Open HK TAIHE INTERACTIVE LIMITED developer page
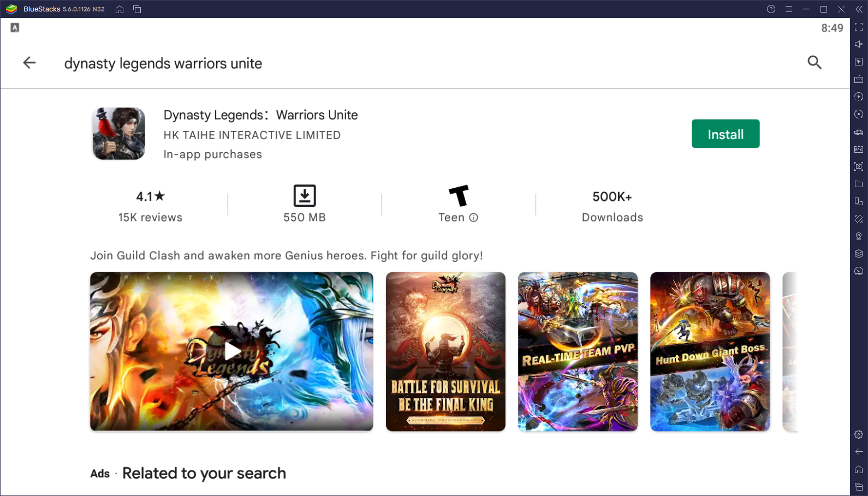 (x=252, y=135)
